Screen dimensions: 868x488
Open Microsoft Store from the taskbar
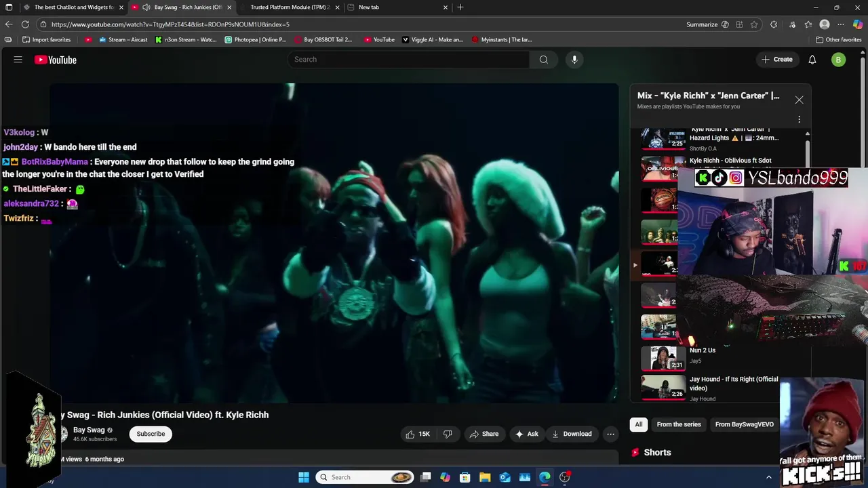[465, 477]
